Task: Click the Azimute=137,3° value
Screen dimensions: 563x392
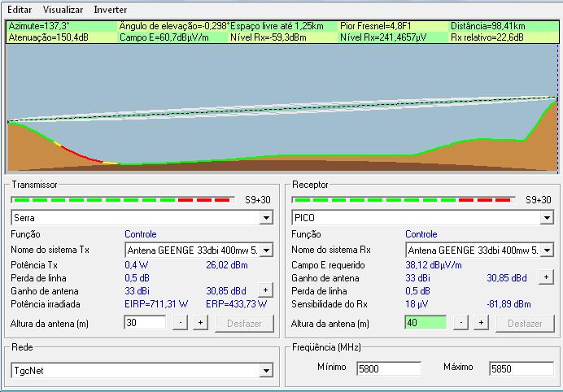Action: pos(39,26)
